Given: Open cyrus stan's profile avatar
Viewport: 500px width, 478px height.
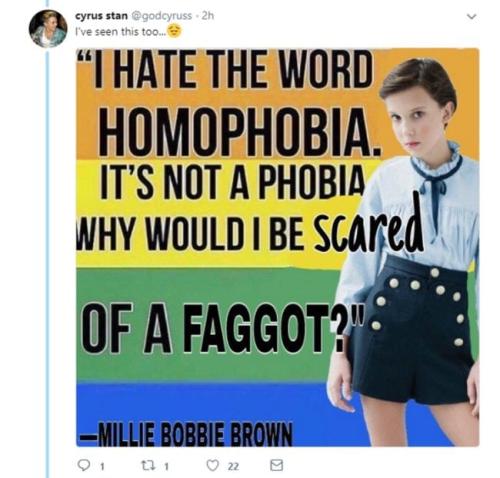Looking at the screenshot, I should point(48,29).
